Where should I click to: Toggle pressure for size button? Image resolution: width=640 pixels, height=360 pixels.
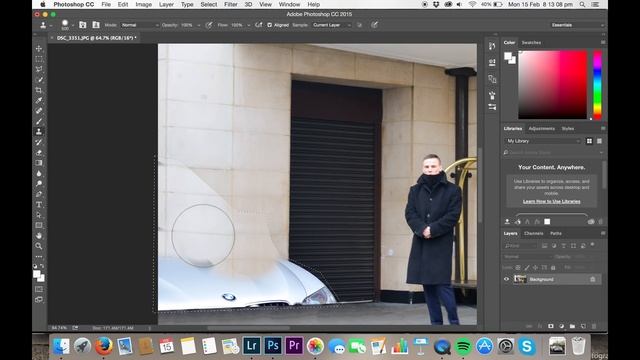374,25
